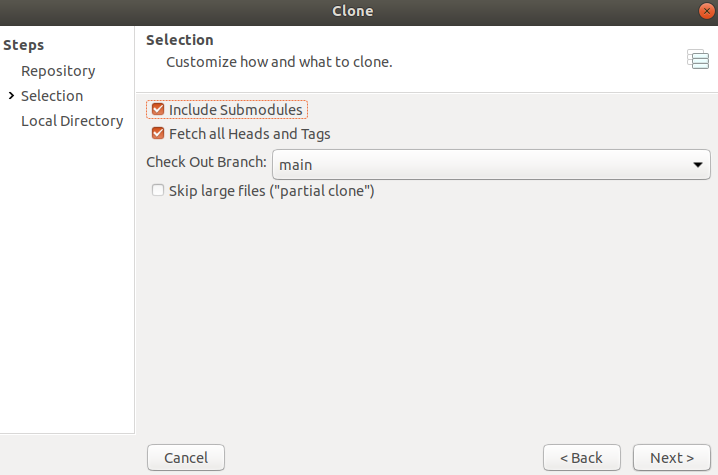
Task: Click the Clone title bar
Action: pyautogui.click(x=353, y=11)
